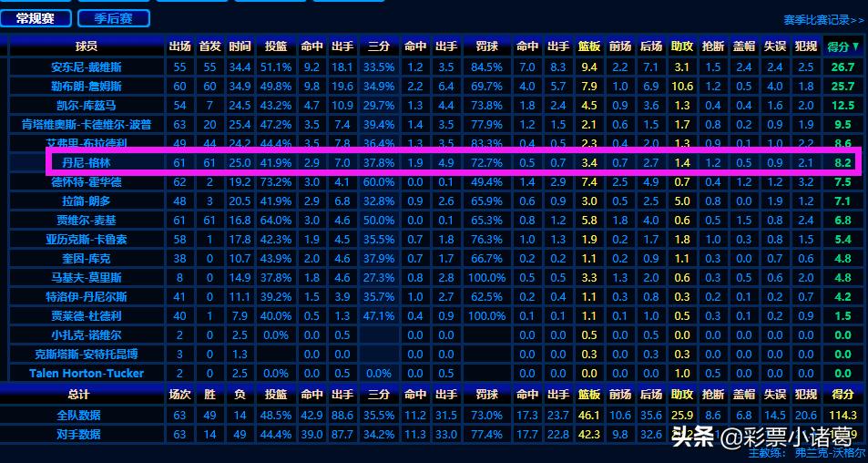This screenshot has height=463, width=868.
Task: Click the 助攻 column header
Action: coord(681,46)
